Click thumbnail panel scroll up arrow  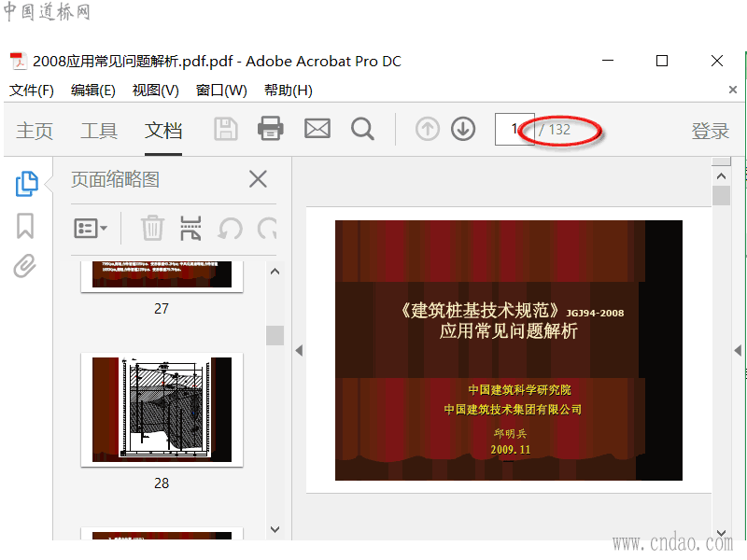tap(275, 272)
